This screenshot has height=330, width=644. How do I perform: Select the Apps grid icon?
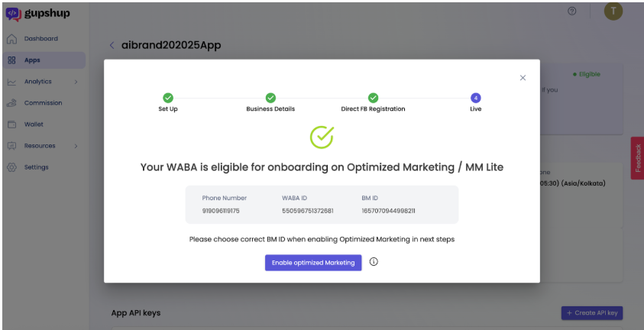[x=12, y=60]
